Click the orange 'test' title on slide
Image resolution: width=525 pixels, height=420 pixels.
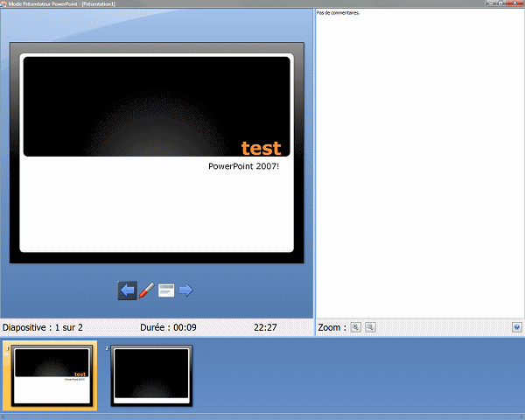261,148
